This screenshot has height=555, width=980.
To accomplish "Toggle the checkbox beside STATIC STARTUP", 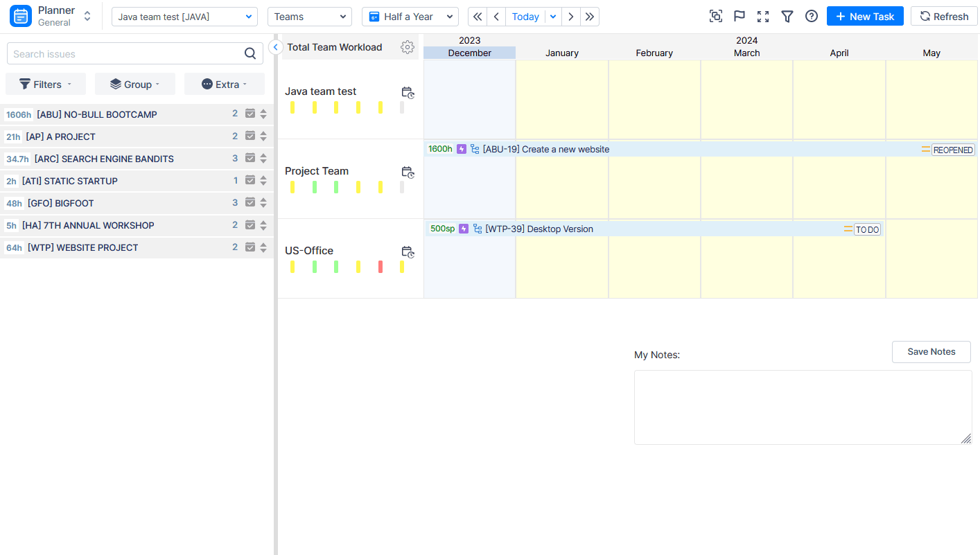I will (250, 180).
